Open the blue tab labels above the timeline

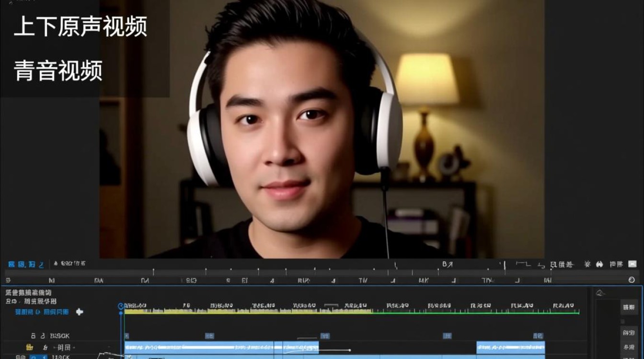[x=26, y=264]
